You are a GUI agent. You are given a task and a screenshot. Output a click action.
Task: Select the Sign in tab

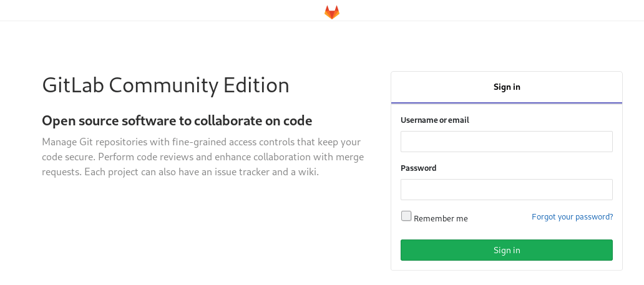507,87
